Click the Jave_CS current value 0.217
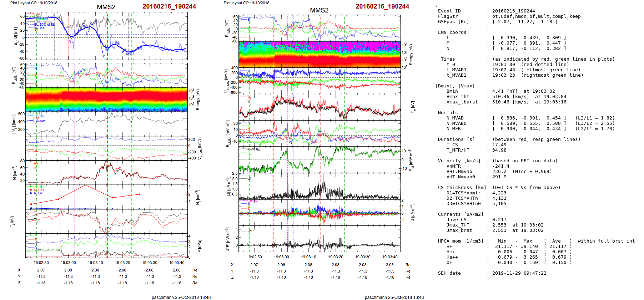Viewport: 644px width, 300px height. (499, 220)
